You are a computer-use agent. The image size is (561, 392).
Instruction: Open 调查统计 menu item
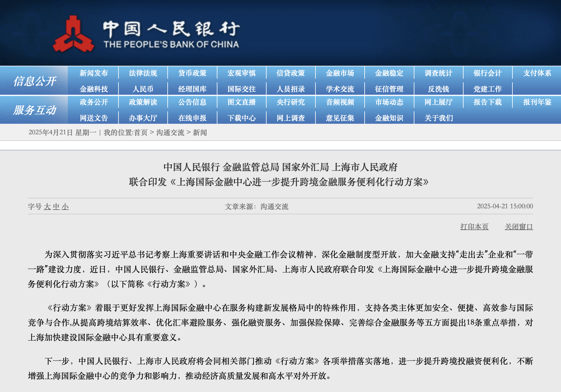point(438,73)
